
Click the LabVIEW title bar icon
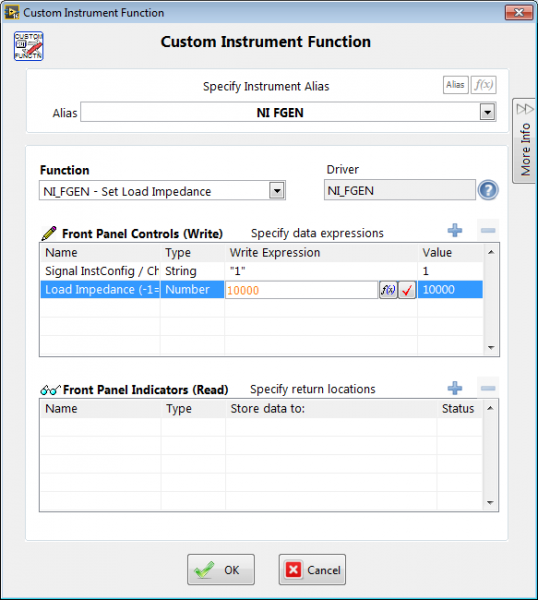11,12
